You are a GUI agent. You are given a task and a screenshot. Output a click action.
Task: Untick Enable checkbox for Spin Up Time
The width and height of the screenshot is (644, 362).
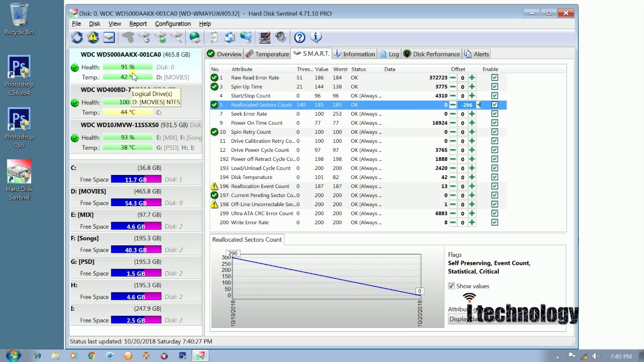pyautogui.click(x=495, y=87)
